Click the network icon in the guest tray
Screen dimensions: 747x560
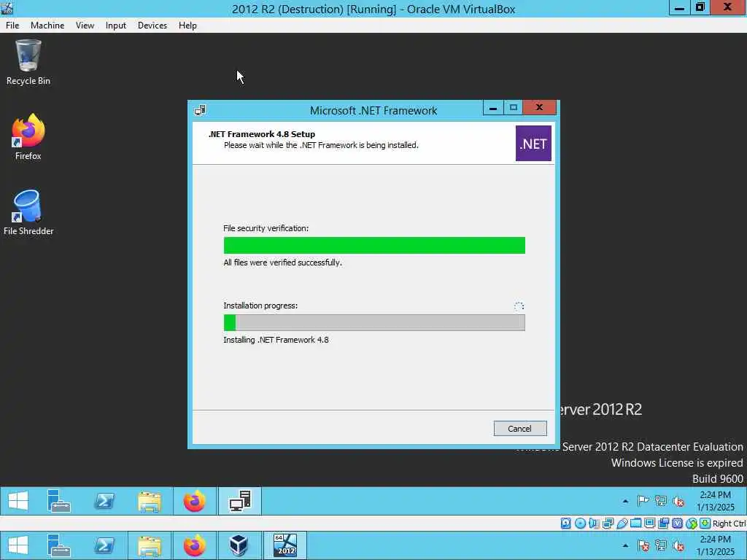[661, 501]
